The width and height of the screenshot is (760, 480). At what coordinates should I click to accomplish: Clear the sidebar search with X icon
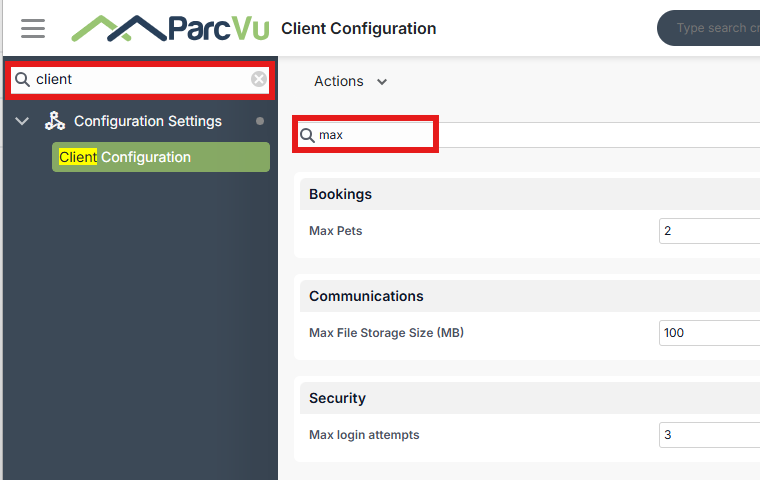(x=259, y=79)
